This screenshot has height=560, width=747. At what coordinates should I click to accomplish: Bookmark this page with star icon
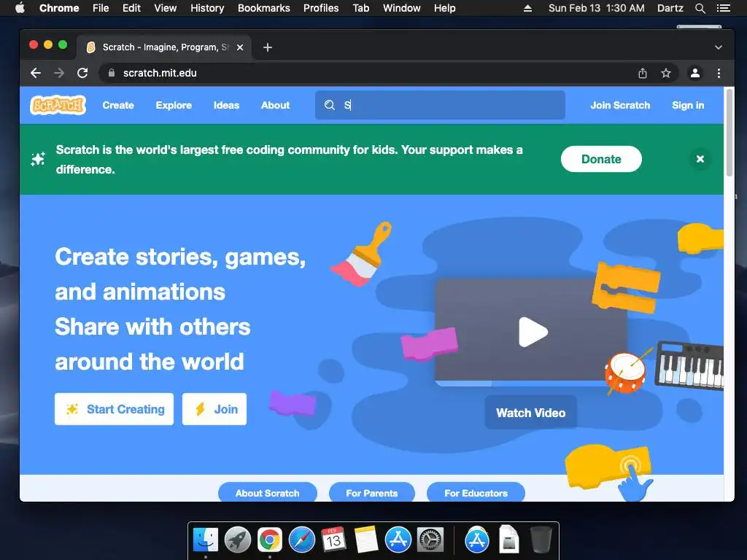tap(665, 73)
